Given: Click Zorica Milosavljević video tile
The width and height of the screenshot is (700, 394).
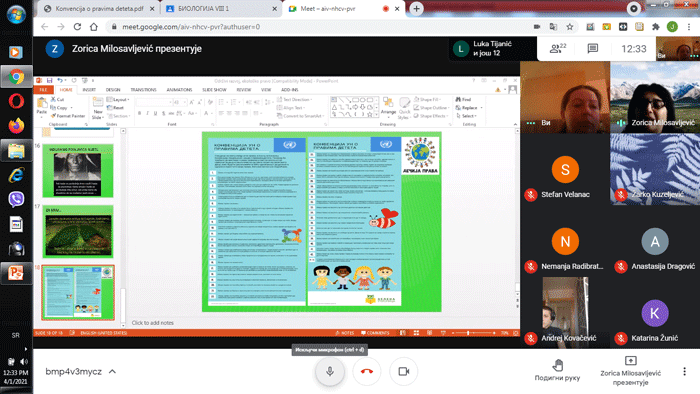Looking at the screenshot, I should (655, 97).
